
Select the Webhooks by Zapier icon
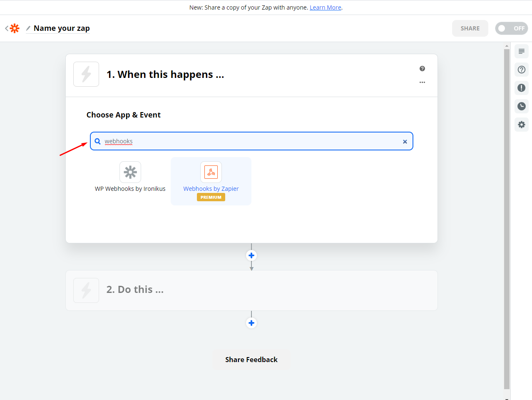[x=211, y=172]
